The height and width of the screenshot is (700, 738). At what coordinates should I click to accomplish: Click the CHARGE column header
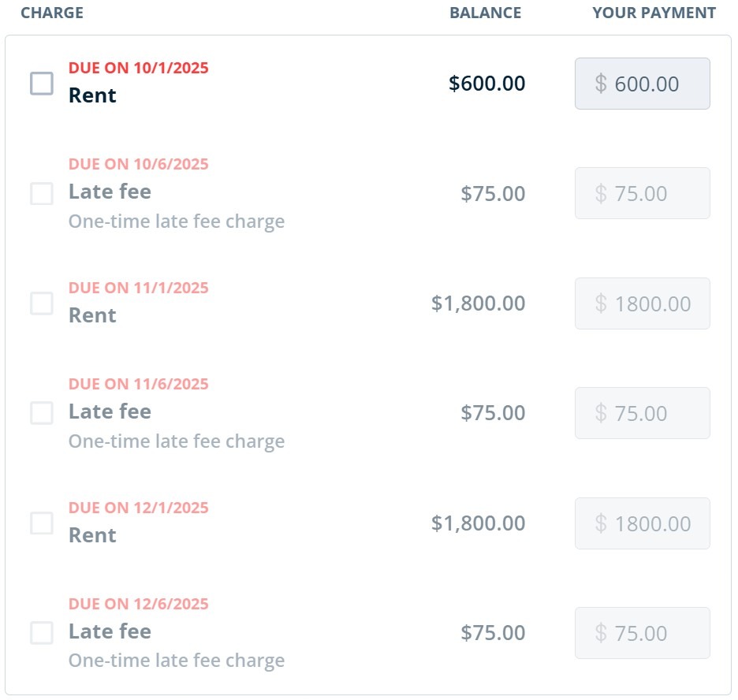[x=52, y=13]
